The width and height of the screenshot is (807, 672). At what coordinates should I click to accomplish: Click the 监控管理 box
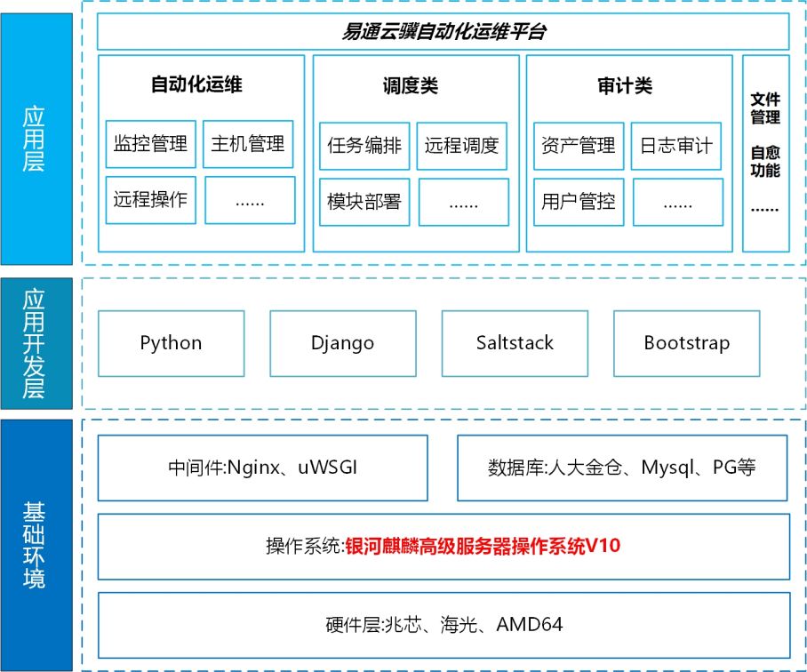click(x=151, y=144)
